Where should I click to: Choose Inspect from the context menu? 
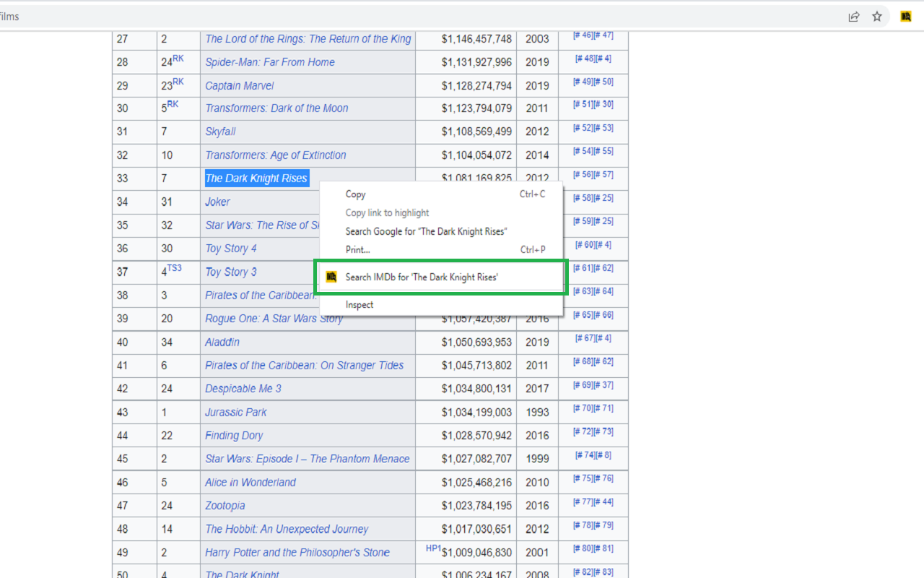pos(359,305)
